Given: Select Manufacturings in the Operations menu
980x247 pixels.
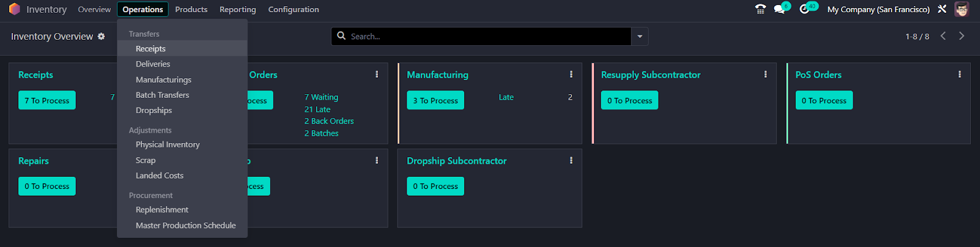Looking at the screenshot, I should click(183, 79).
